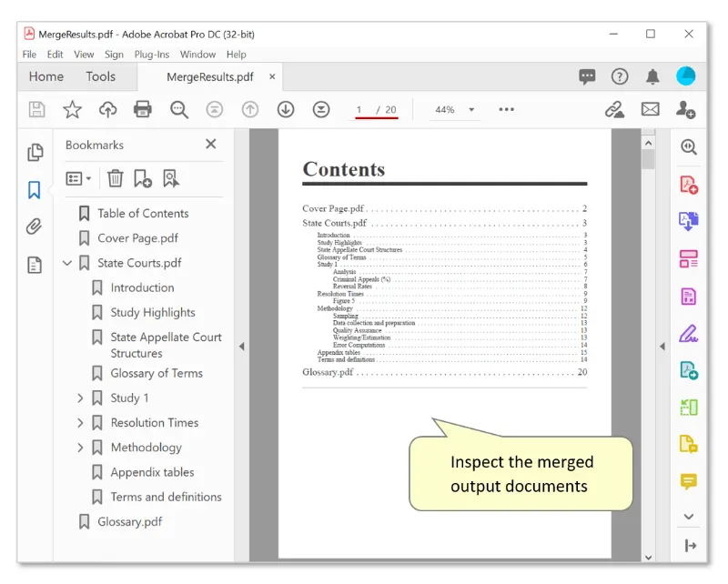Add a star to the document
This screenshot has height=584, width=728.
click(72, 110)
